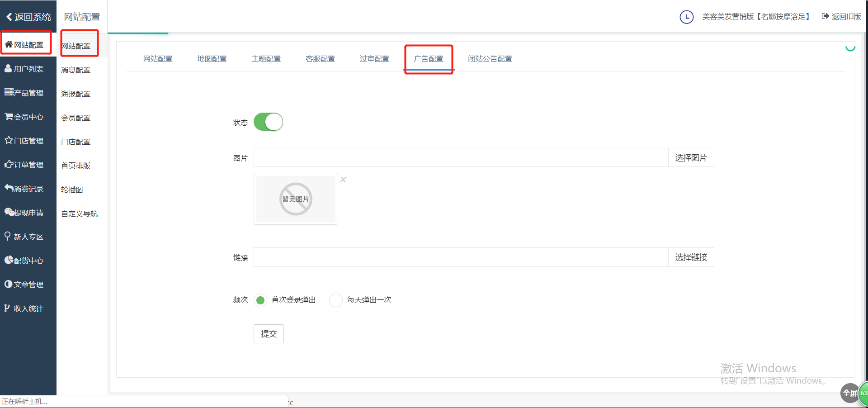Open 海报配置 in the submenu
The width and height of the screenshot is (868, 408).
(76, 94)
